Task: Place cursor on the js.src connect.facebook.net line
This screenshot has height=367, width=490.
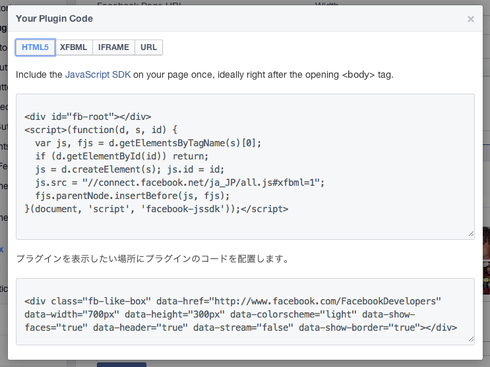Action: (180, 182)
